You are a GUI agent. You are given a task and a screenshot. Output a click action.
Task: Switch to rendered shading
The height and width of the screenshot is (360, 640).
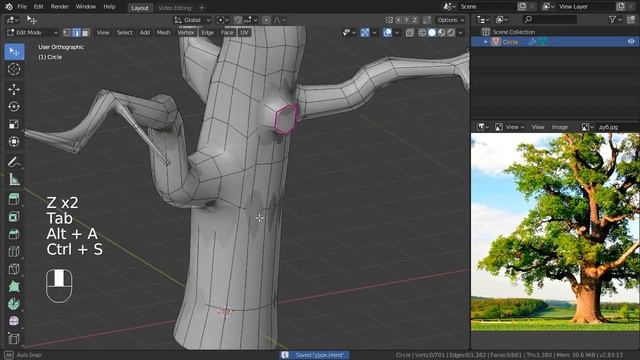pyautogui.click(x=451, y=33)
